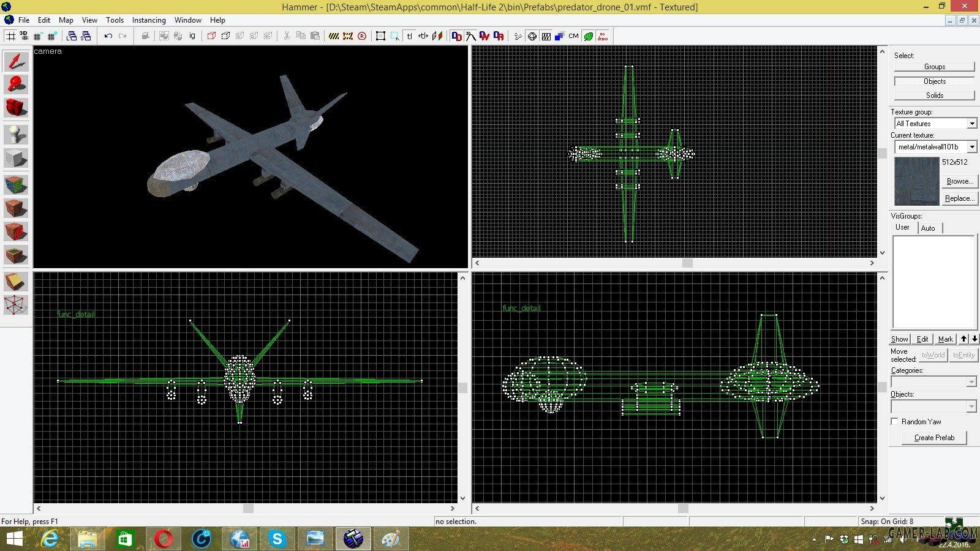Open the File menu
Viewport: 980px width, 551px height.
point(24,20)
